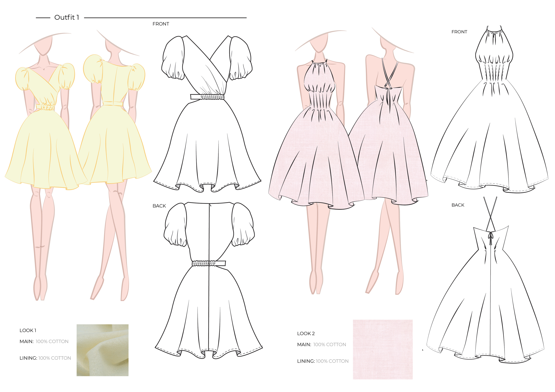The image size is (555, 392).
Task: Click the BACK label beside the cross-strap dress sketch
Action: (x=458, y=205)
